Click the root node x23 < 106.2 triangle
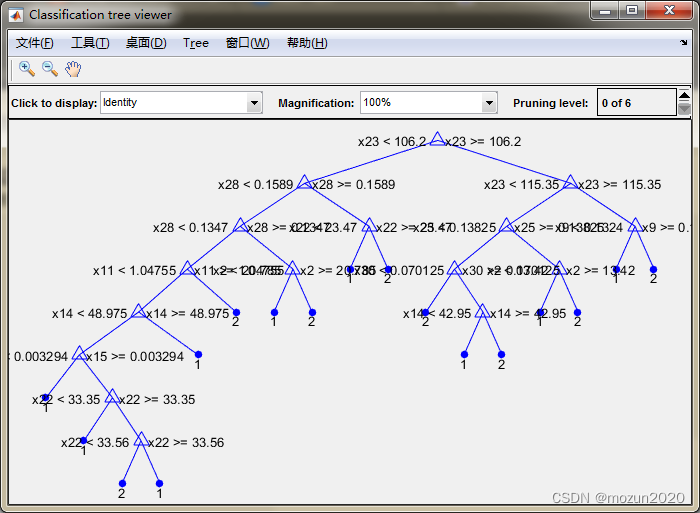 click(x=437, y=139)
